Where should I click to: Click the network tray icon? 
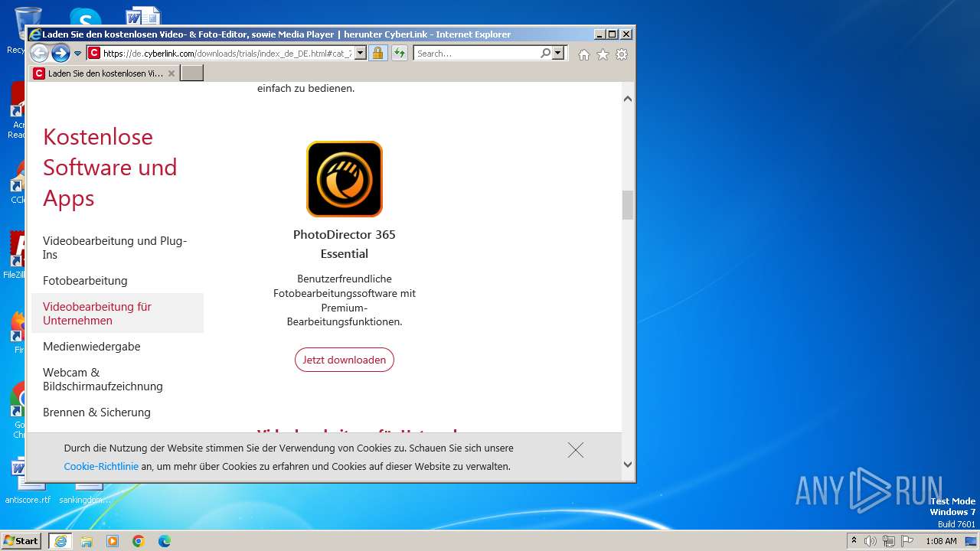pyautogui.click(x=888, y=541)
